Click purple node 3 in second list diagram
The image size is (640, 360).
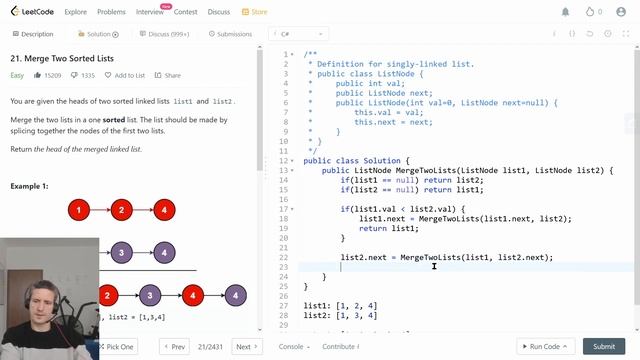coord(121,253)
